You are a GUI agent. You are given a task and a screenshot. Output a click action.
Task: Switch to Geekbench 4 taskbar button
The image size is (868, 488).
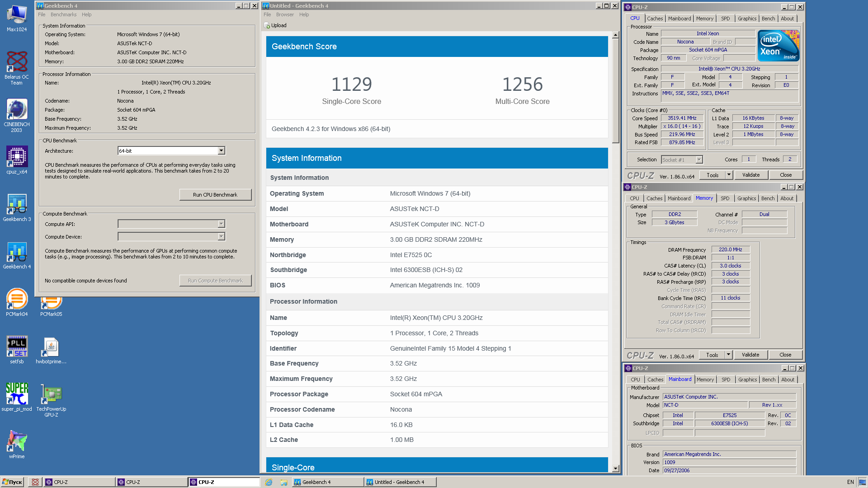click(328, 482)
